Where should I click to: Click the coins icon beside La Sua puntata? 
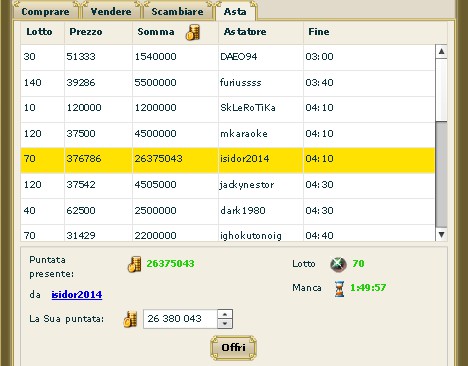pyautogui.click(x=130, y=319)
